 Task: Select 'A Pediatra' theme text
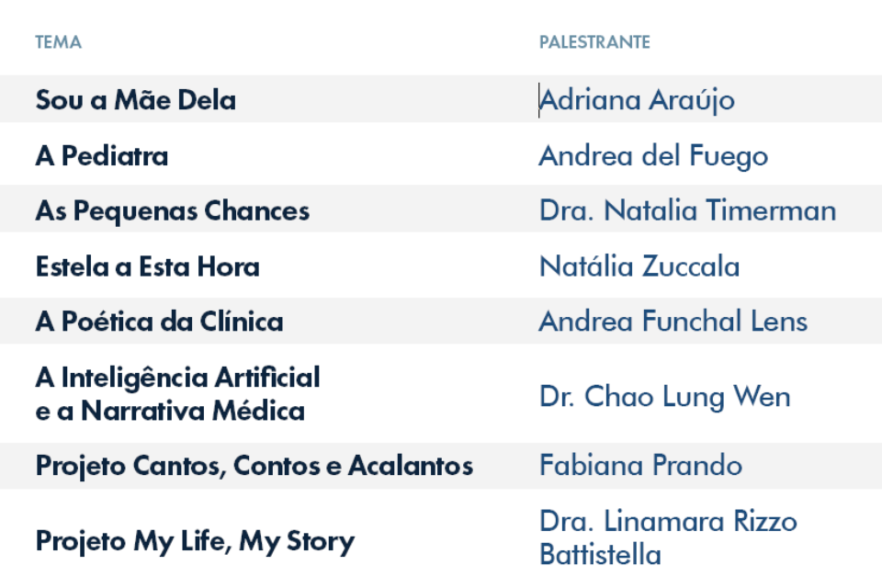102,155
